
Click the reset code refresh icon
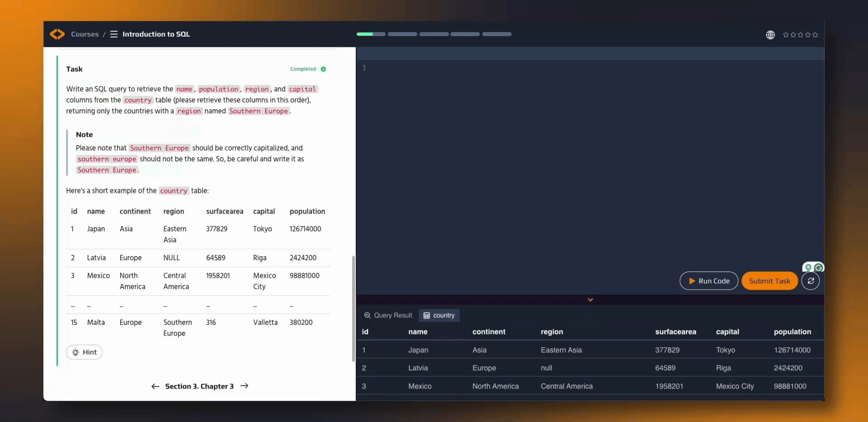click(x=811, y=281)
